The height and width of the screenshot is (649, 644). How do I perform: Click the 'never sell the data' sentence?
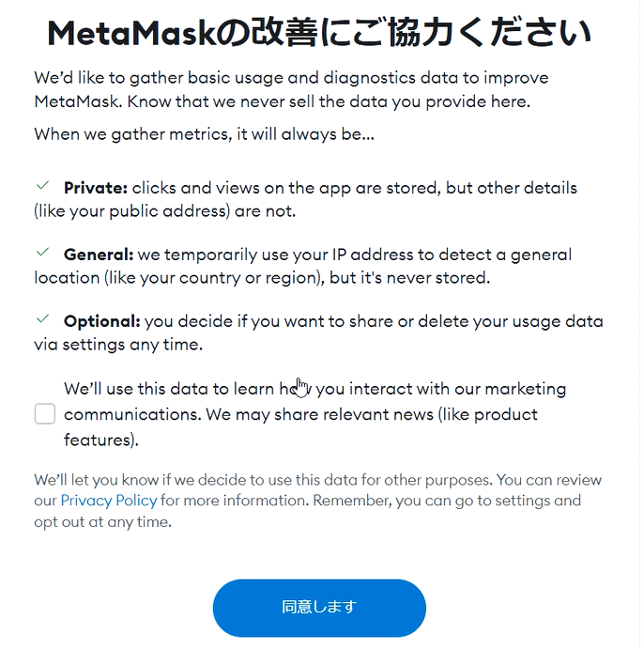(329, 101)
